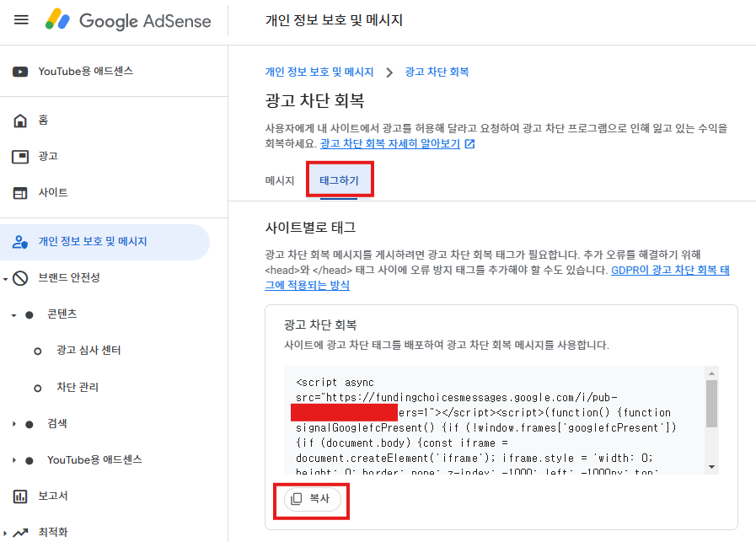Click the 홈 house icon
This screenshot has height=542, width=756.
(x=19, y=121)
